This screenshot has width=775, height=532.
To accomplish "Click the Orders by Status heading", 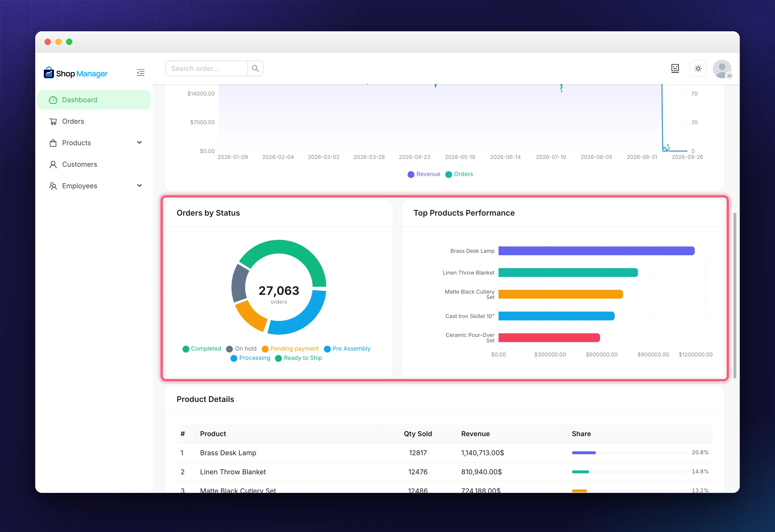I will click(208, 213).
